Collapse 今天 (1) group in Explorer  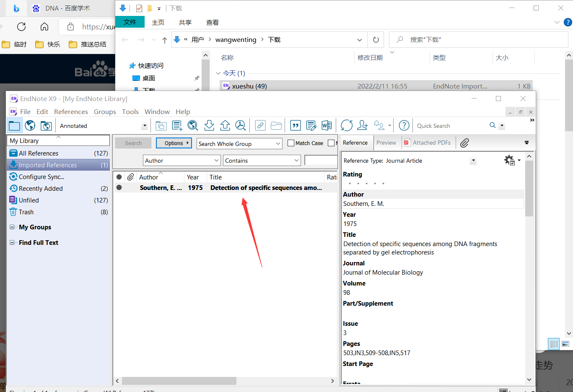click(x=218, y=73)
